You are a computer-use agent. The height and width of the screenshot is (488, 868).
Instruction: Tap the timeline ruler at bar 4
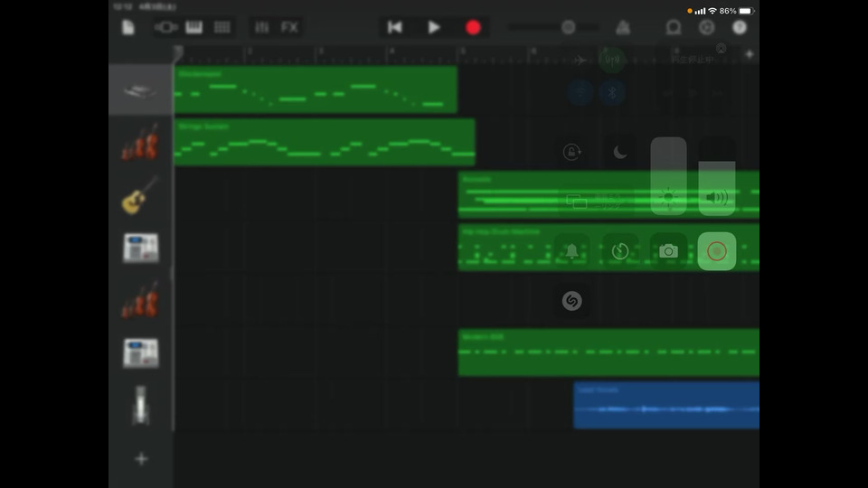392,53
